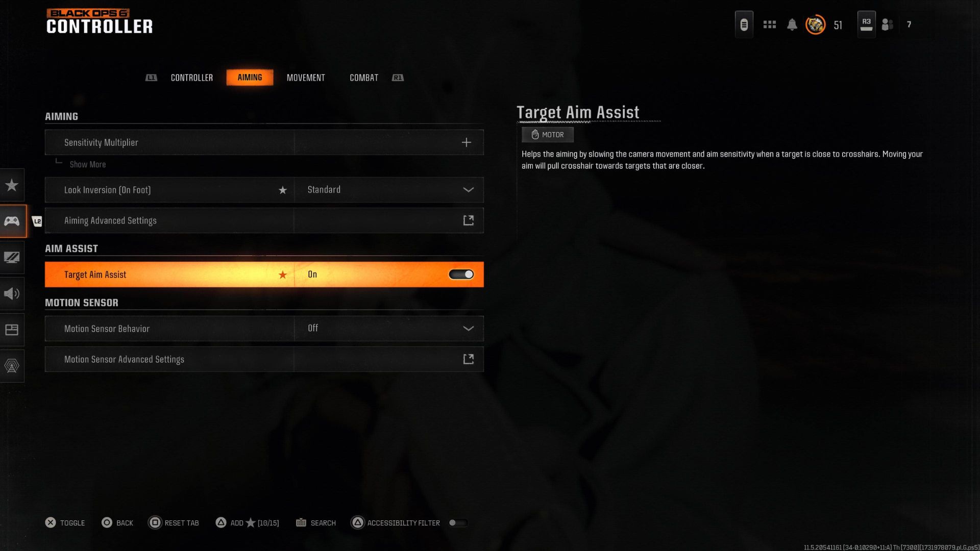Expand Look Inversion On Foot dropdown
Image resolution: width=980 pixels, height=551 pixels.
pyautogui.click(x=469, y=189)
